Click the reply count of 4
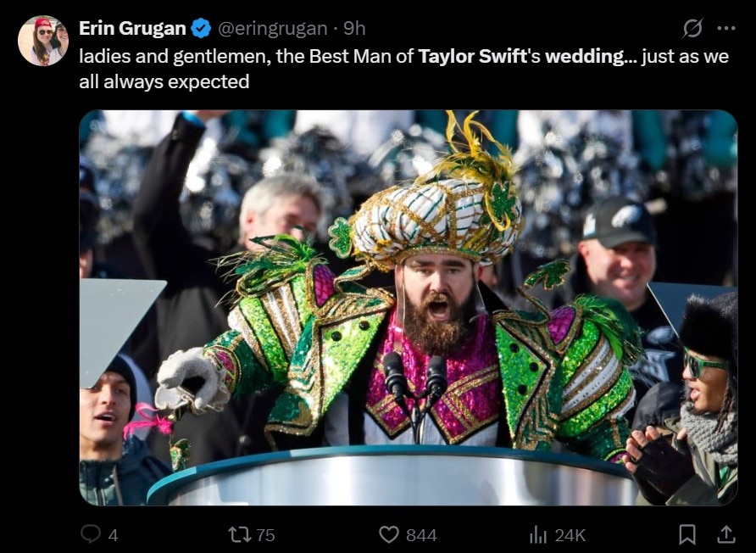Screen dimensions: 756x553 pos(114,535)
